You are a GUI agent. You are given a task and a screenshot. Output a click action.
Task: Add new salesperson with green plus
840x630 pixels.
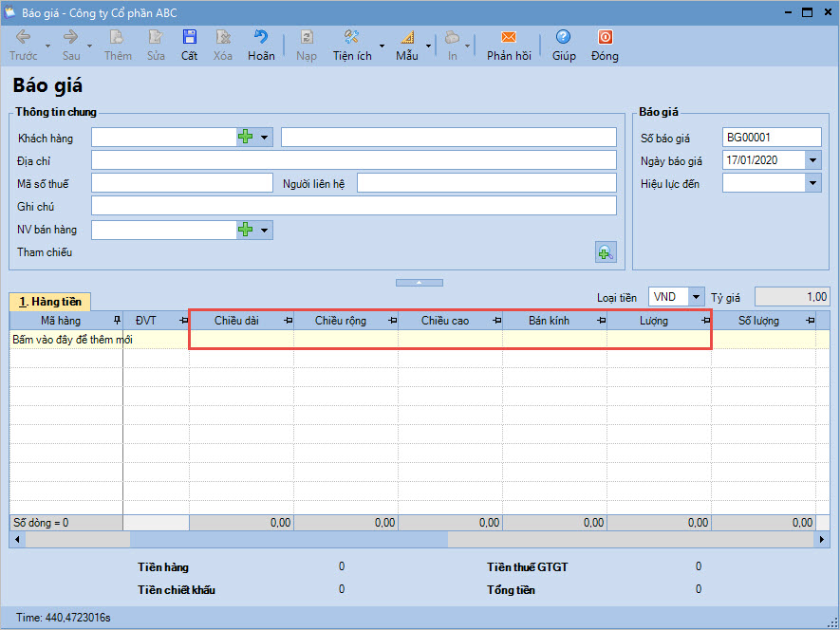pos(246,230)
